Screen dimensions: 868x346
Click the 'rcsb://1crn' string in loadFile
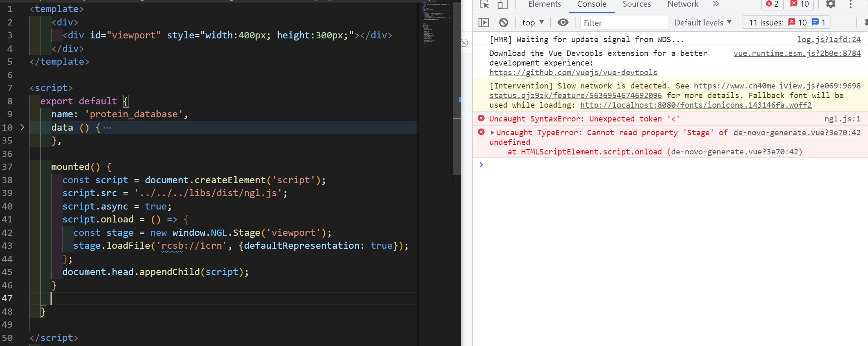click(194, 246)
